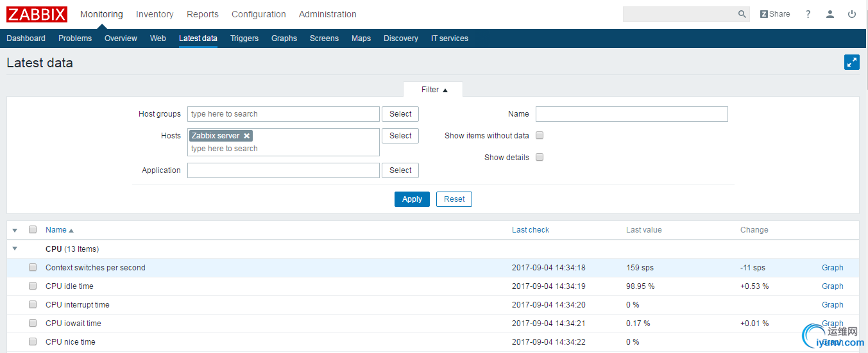Click the Zabbix logo
Screen dimensions: 868x353
(x=37, y=14)
